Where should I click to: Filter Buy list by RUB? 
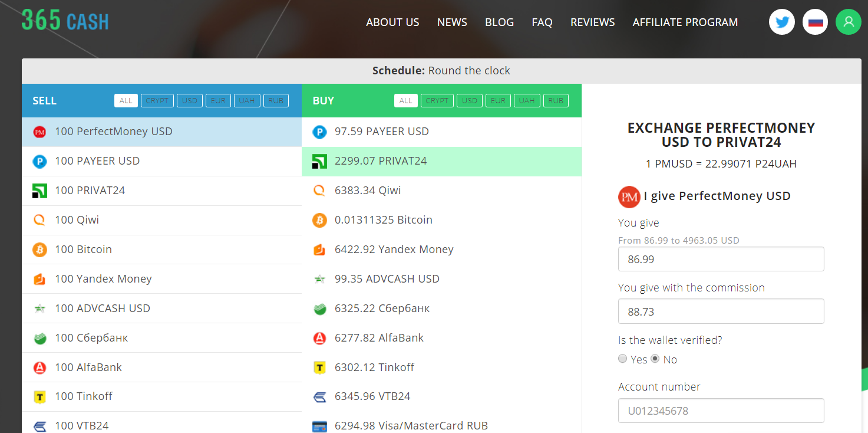[556, 100]
